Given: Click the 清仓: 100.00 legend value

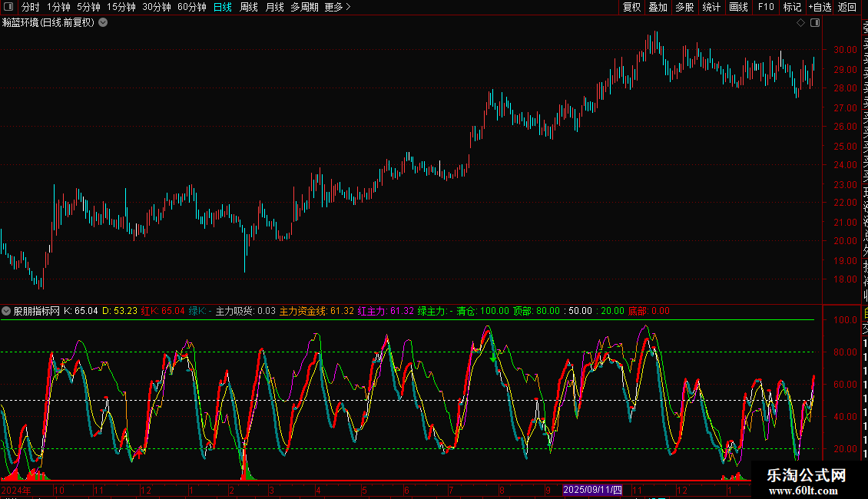Looking at the screenshot, I should click(x=482, y=311).
